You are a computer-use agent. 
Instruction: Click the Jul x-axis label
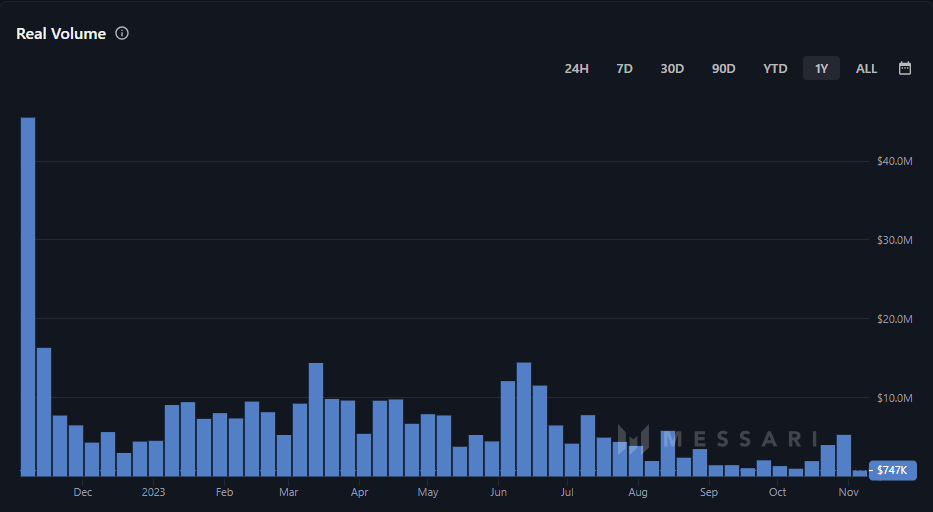(x=566, y=492)
